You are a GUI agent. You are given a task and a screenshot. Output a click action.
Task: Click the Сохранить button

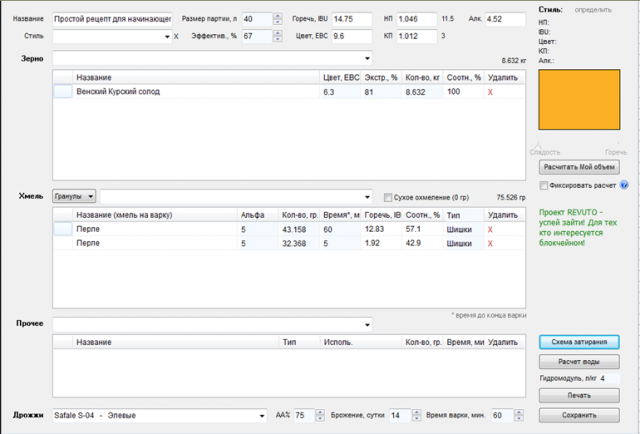click(x=579, y=415)
